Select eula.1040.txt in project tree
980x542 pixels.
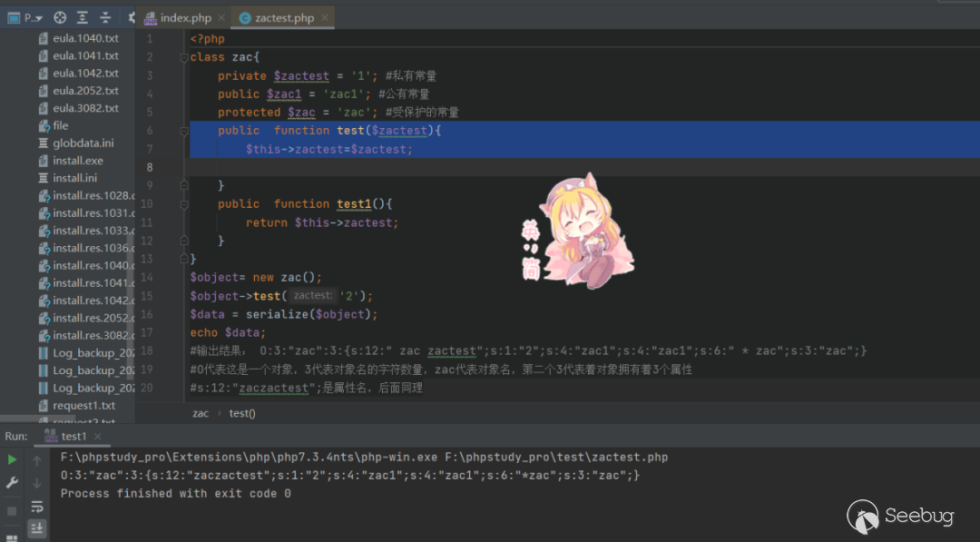pyautogui.click(x=85, y=38)
